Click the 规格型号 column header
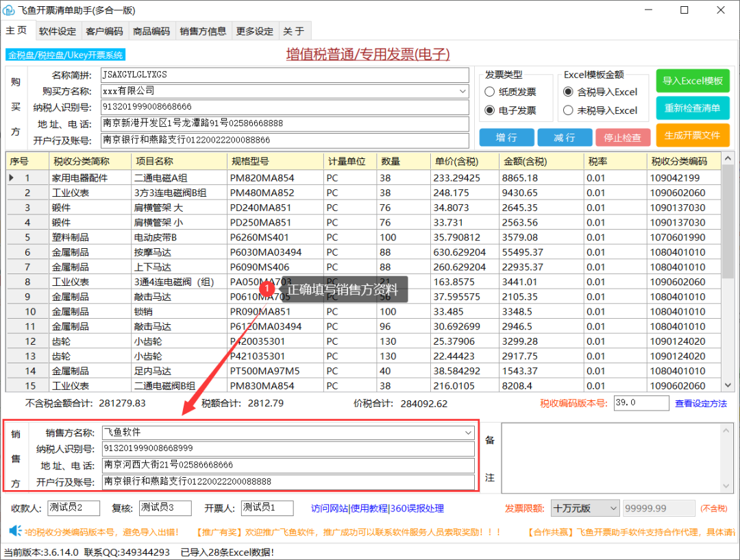 tap(275, 162)
